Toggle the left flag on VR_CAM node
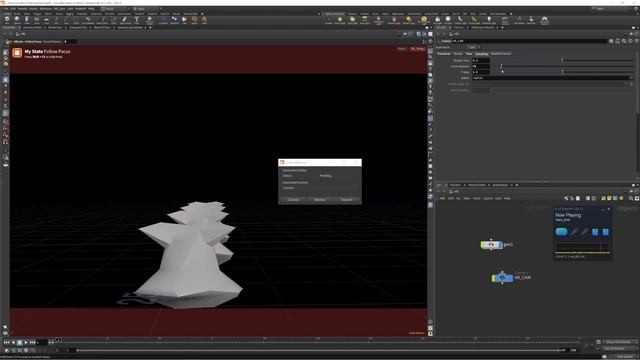The height and width of the screenshot is (360, 640). pos(494,278)
